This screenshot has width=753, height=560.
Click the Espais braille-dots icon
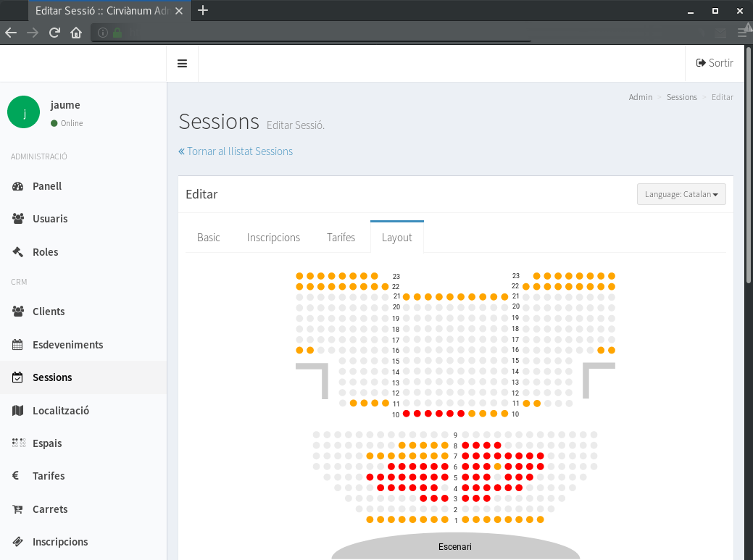[18, 443]
